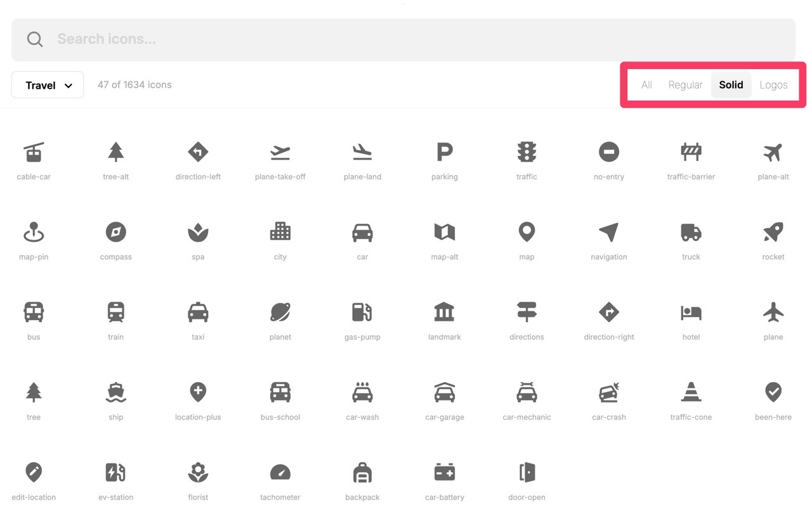Pick the traffic-cone icon
This screenshot has height=521, width=812.
691,392
